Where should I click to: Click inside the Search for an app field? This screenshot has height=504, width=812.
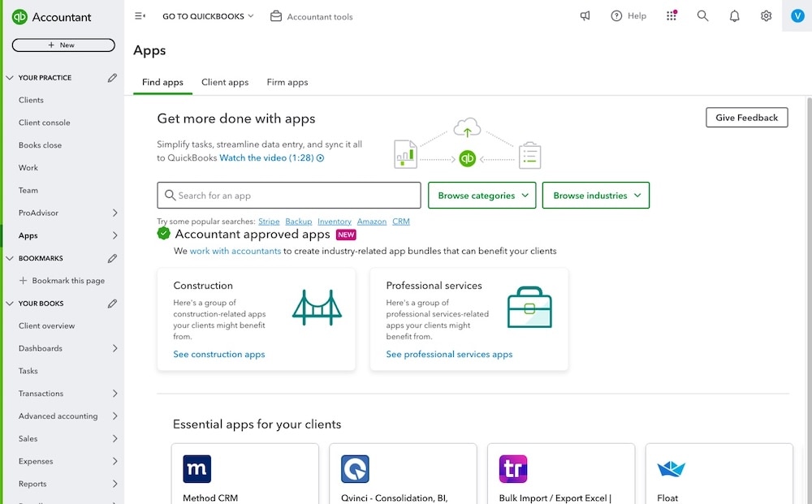point(288,195)
